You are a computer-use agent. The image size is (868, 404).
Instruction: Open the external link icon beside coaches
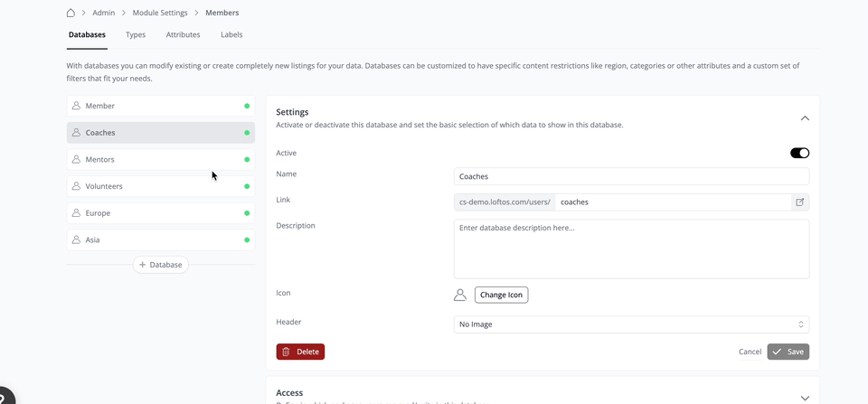(799, 202)
